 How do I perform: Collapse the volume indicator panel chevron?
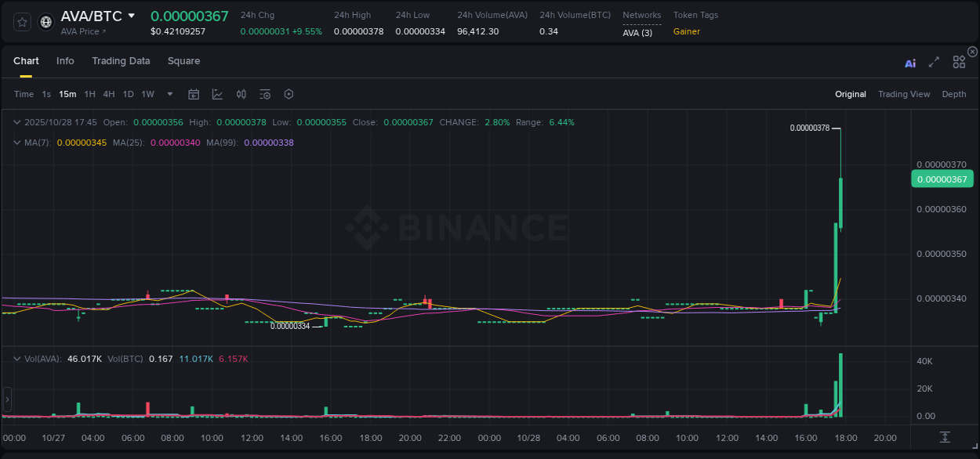(16, 357)
